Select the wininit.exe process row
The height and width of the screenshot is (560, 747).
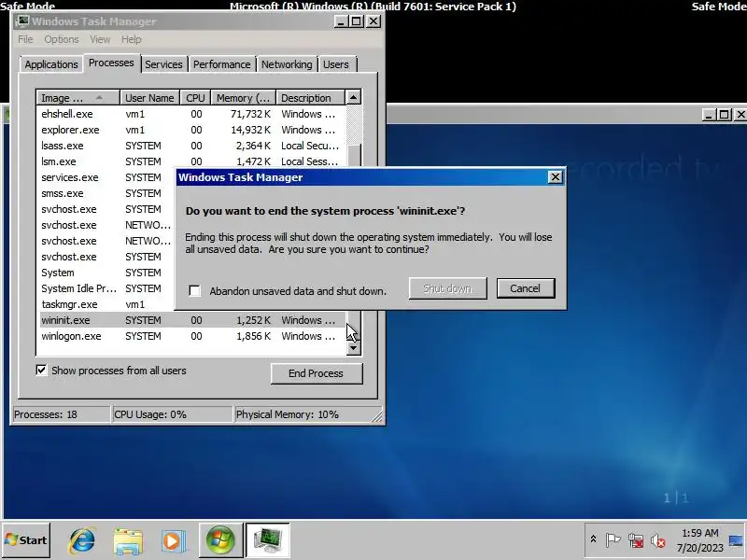coord(192,320)
